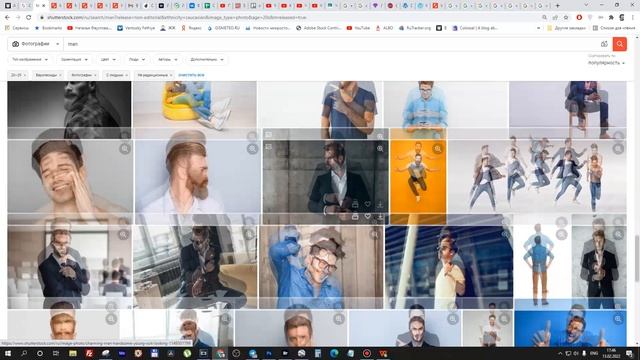Remove '20-29' age filter chip
The image size is (640, 360).
(x=25, y=75)
